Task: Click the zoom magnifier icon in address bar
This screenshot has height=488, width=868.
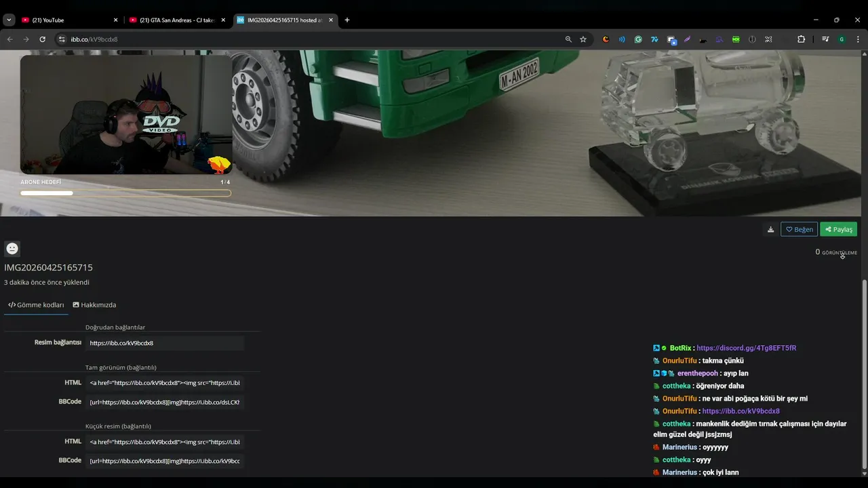Action: point(568,39)
